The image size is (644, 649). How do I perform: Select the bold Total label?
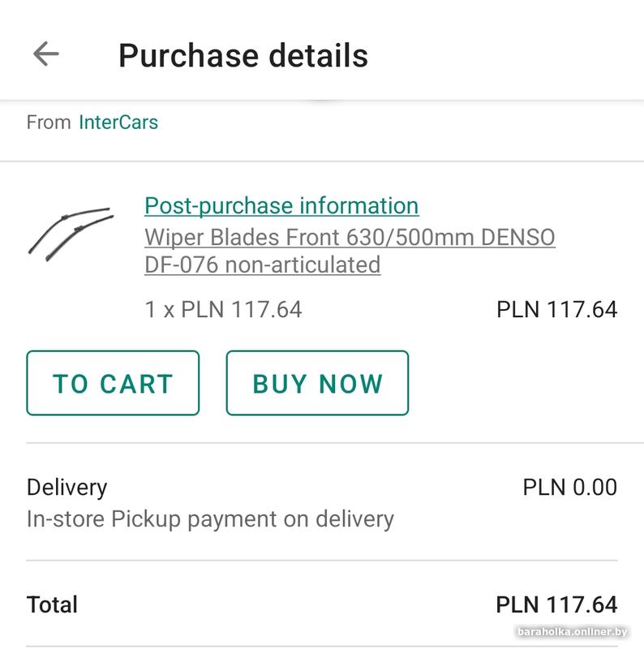click(x=52, y=604)
